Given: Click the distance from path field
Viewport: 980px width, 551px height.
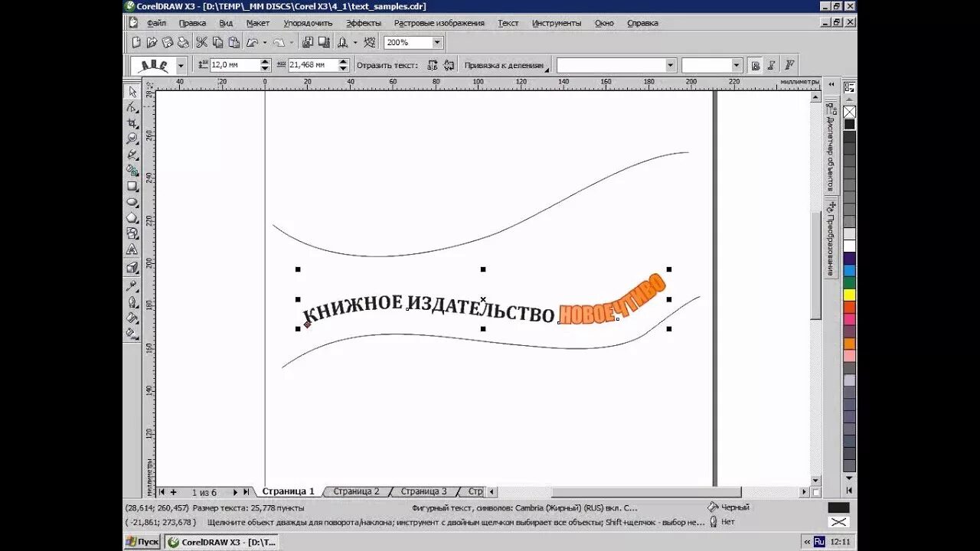Looking at the screenshot, I should tap(234, 65).
